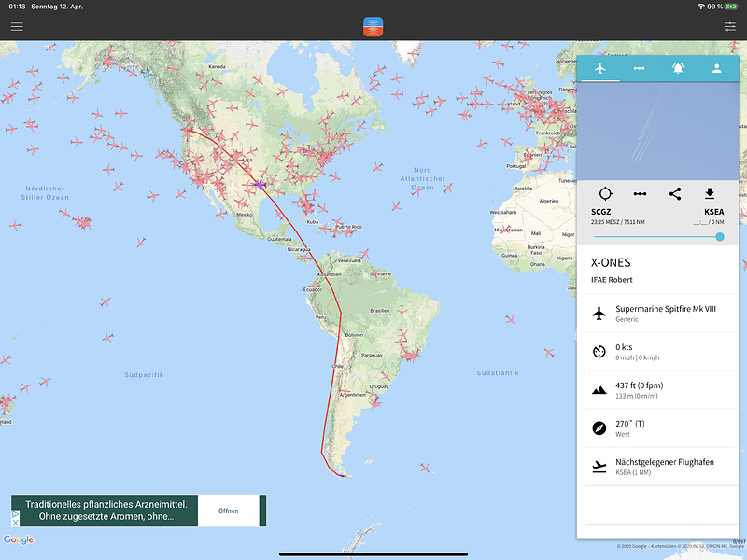
Task: Click the aircraft image thumbnail
Action: pos(657,131)
